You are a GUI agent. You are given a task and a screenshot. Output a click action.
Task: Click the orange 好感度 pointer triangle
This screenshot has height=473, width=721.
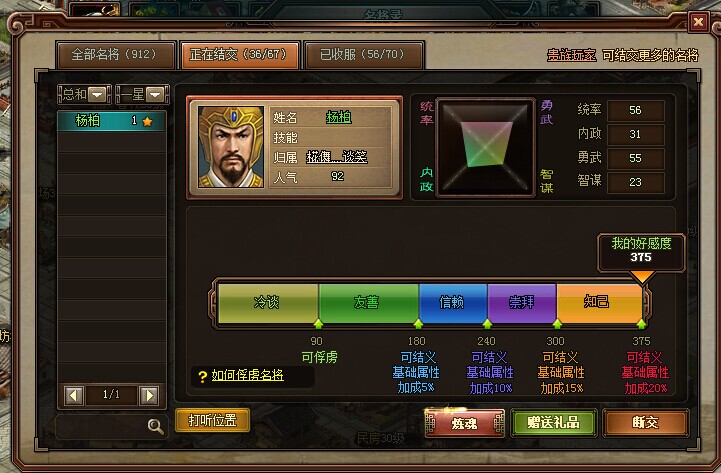click(x=642, y=277)
